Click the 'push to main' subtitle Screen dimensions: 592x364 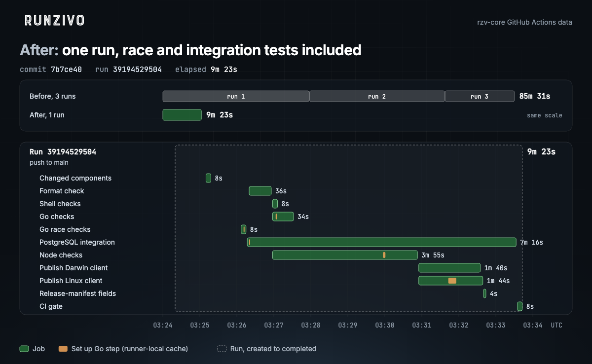click(x=49, y=162)
